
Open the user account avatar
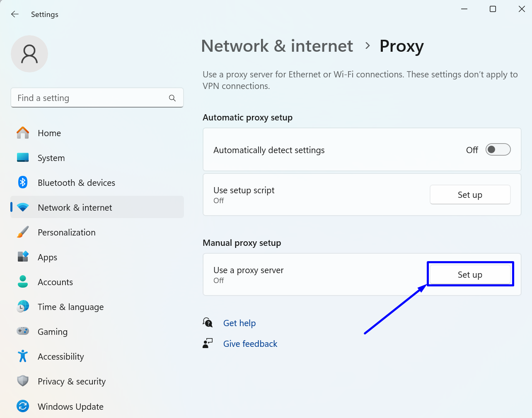tap(29, 54)
